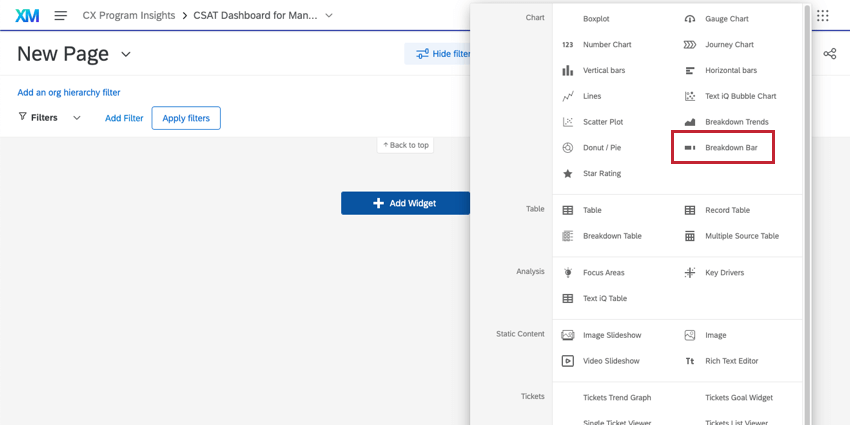
Task: Open the app grid icon
Action: click(x=823, y=16)
